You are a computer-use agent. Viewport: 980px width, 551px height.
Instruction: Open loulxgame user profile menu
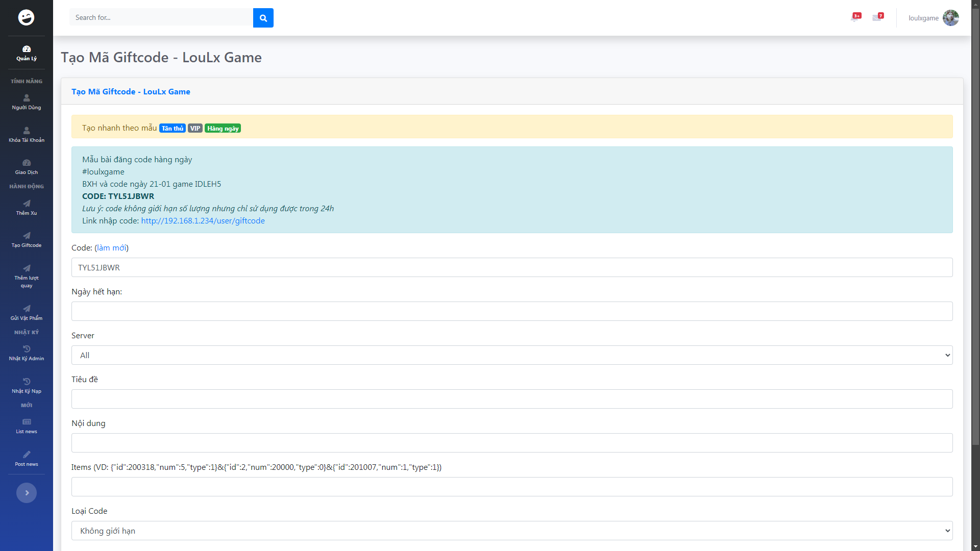[933, 18]
